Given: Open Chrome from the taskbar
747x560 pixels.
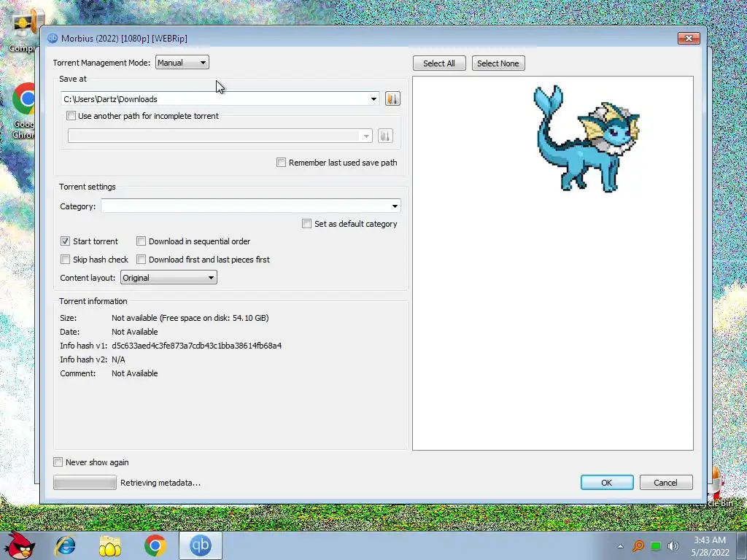Looking at the screenshot, I should click(x=155, y=545).
